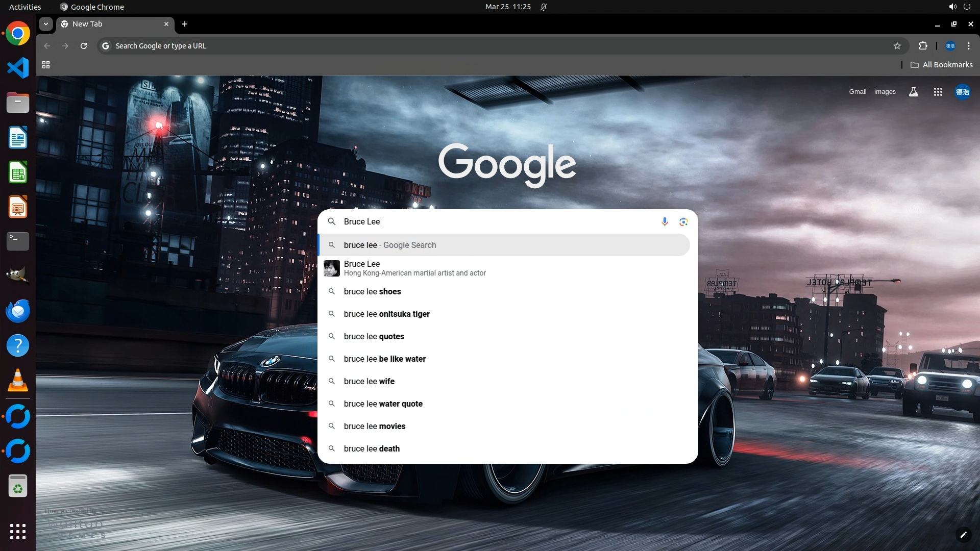Open Chrome three-dot menu
Image resolution: width=980 pixels, height=551 pixels.
pos(969,46)
